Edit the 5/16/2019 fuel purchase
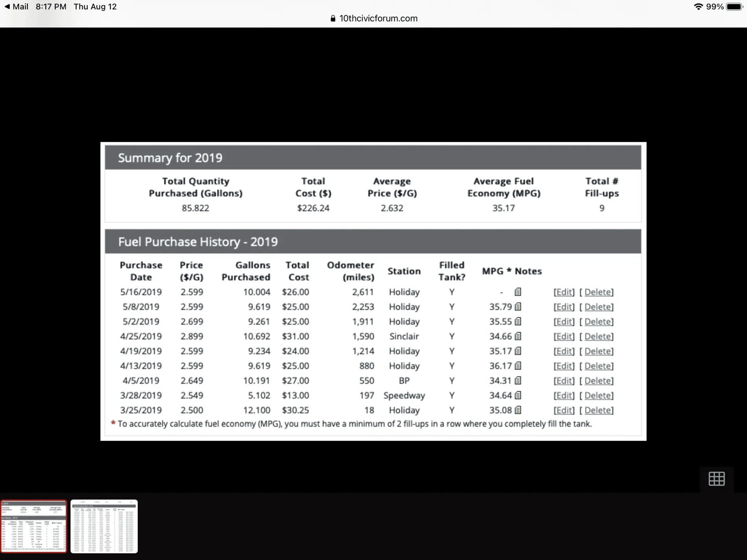The image size is (747, 560). coord(564,292)
